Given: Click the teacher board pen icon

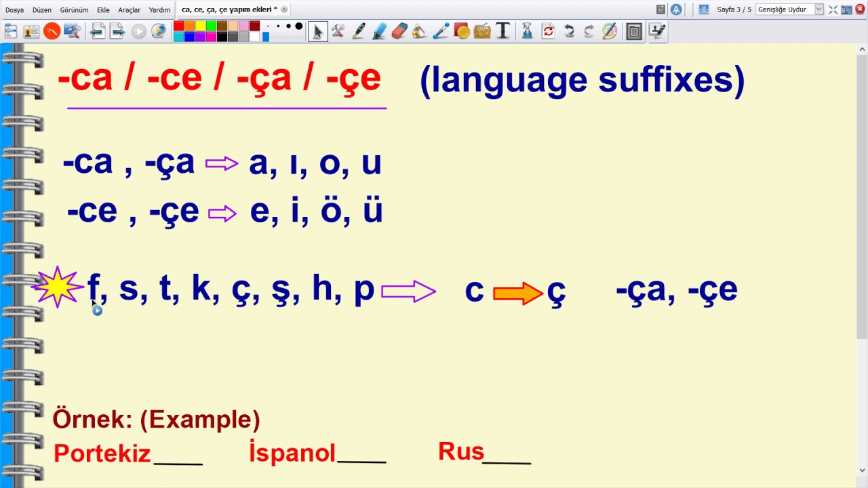Looking at the screenshot, I should pyautogui.click(x=657, y=31).
